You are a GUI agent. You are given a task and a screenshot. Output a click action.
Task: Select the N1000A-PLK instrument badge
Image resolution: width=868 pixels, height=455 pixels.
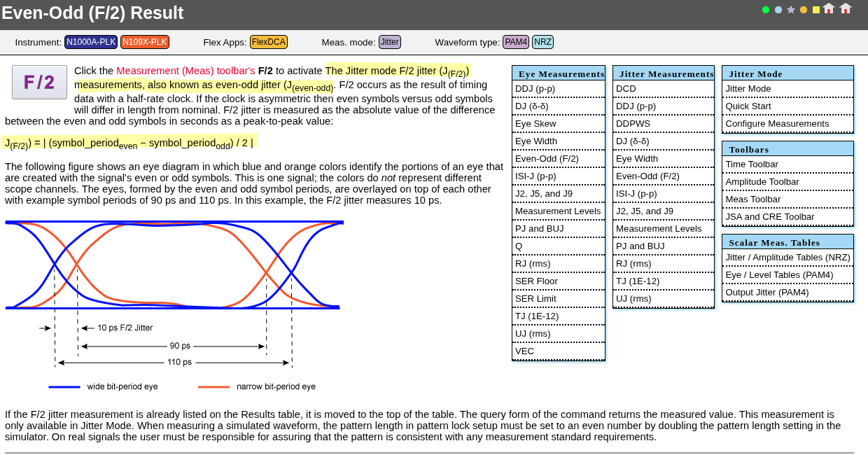91,42
